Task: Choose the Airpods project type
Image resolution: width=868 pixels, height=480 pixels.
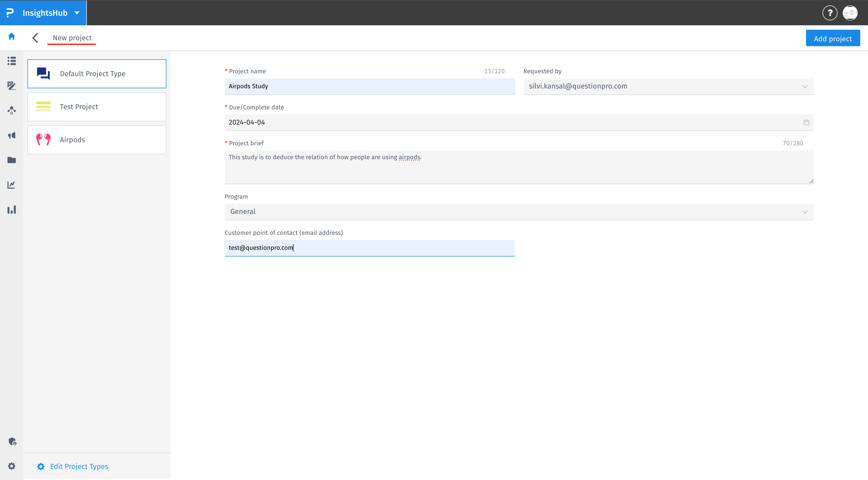Action: pos(97,139)
